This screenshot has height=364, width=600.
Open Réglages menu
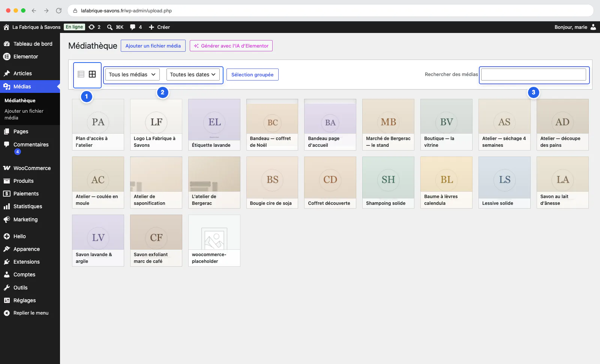(x=30, y=300)
